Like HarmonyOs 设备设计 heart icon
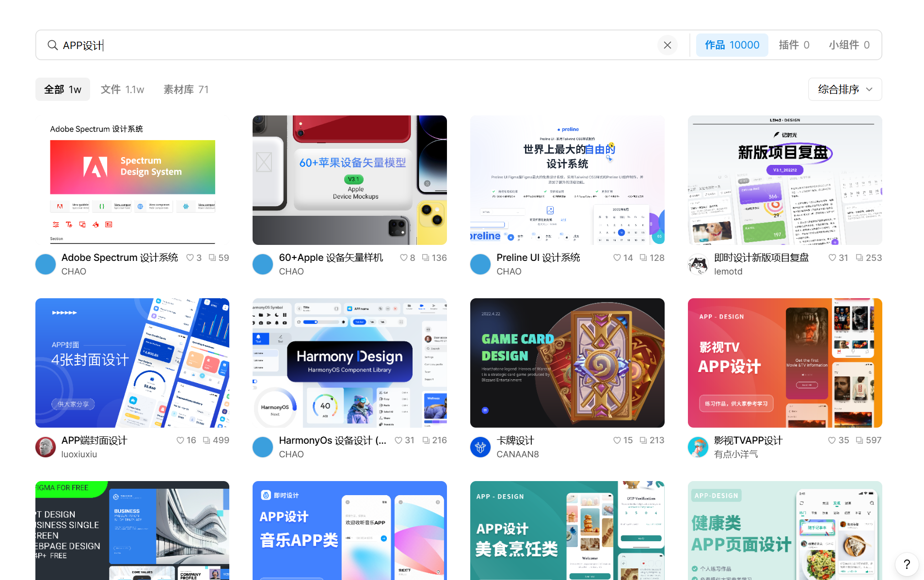Screen dimensions: 924x580 click(398, 440)
